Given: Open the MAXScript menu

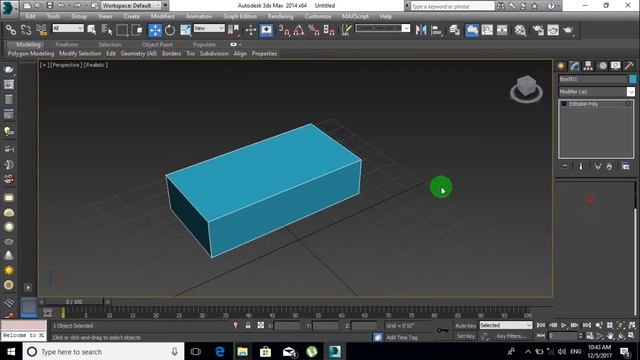Looking at the screenshot, I should point(355,16).
